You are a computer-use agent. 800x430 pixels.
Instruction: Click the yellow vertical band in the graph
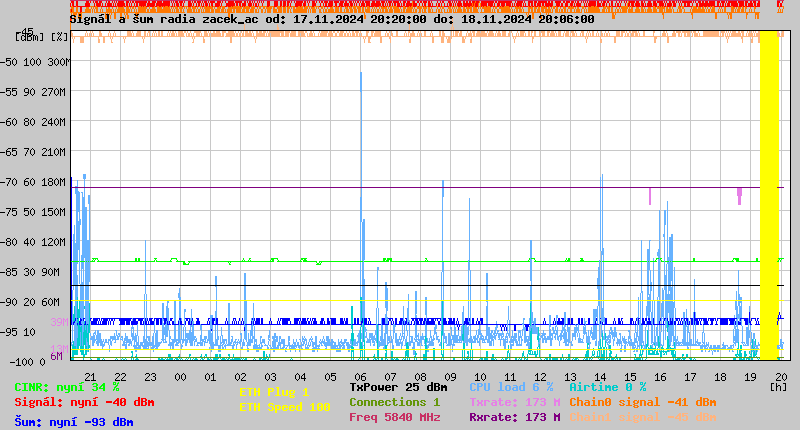[x=769, y=196]
